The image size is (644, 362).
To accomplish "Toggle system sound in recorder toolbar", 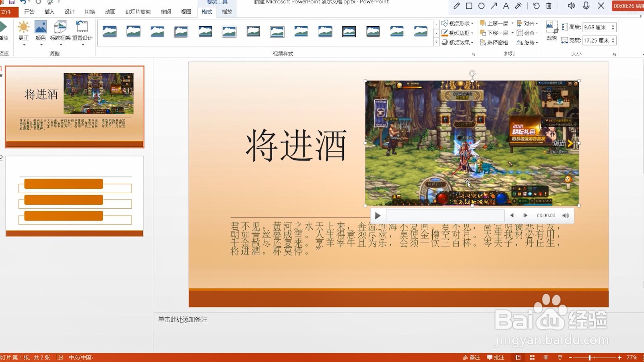I will point(571,6).
